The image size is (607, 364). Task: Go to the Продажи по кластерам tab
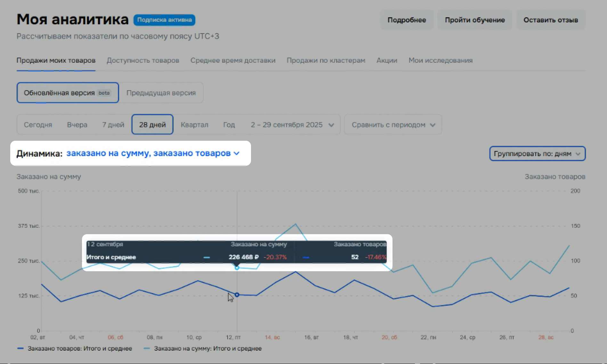pyautogui.click(x=326, y=60)
